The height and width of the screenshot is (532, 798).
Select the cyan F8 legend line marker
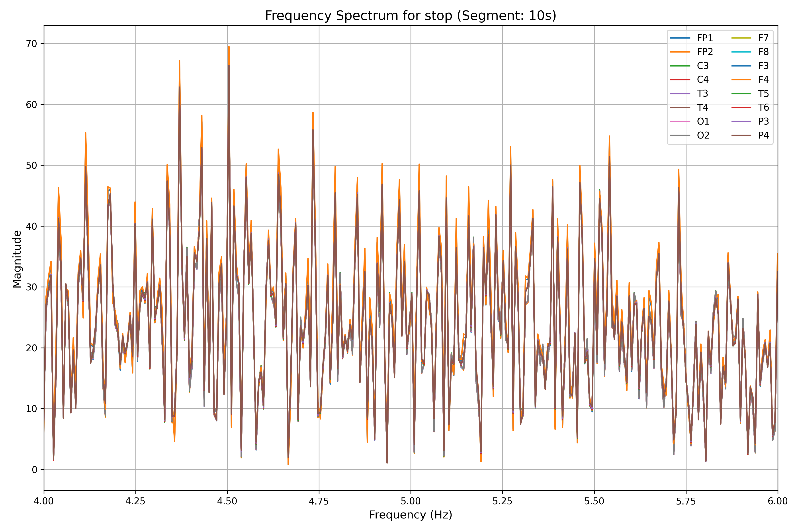tap(741, 52)
